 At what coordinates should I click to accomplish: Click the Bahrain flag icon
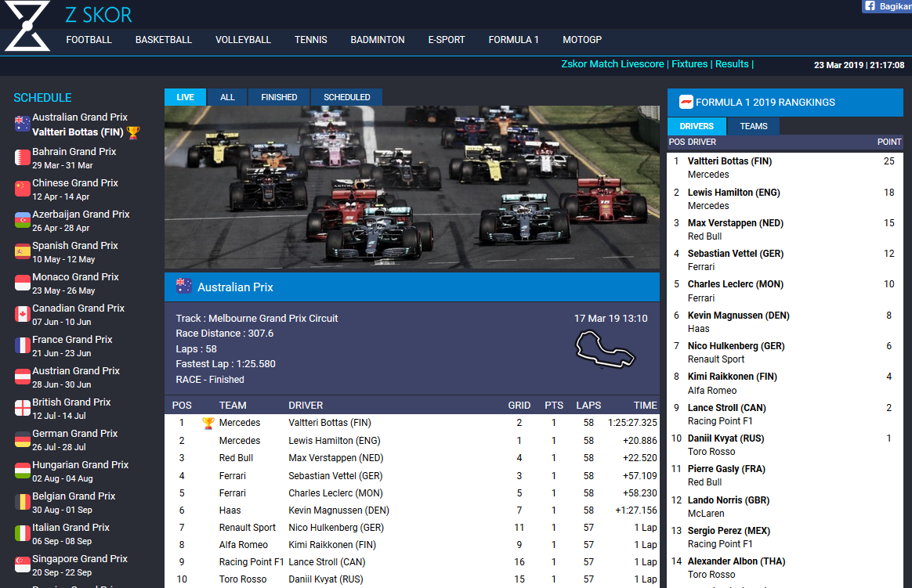tap(22, 158)
